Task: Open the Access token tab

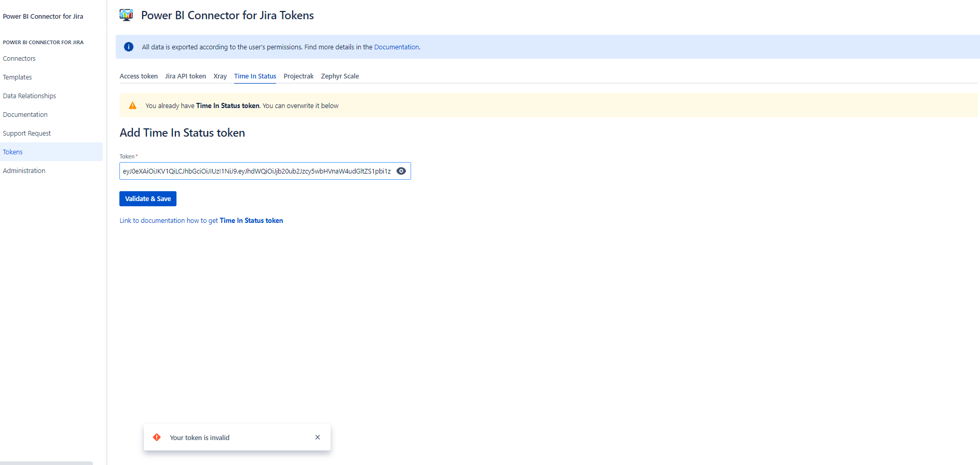Action: point(139,76)
